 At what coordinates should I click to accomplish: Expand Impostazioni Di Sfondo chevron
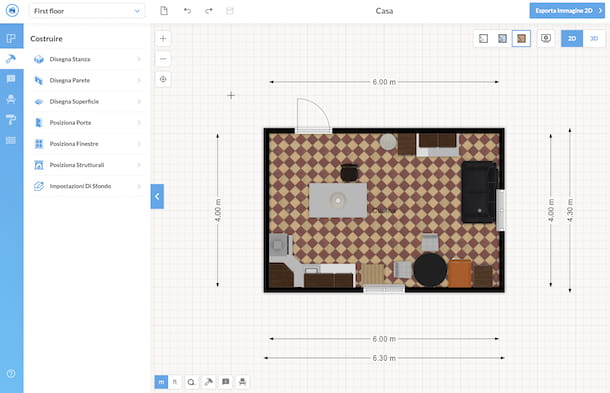(x=139, y=186)
